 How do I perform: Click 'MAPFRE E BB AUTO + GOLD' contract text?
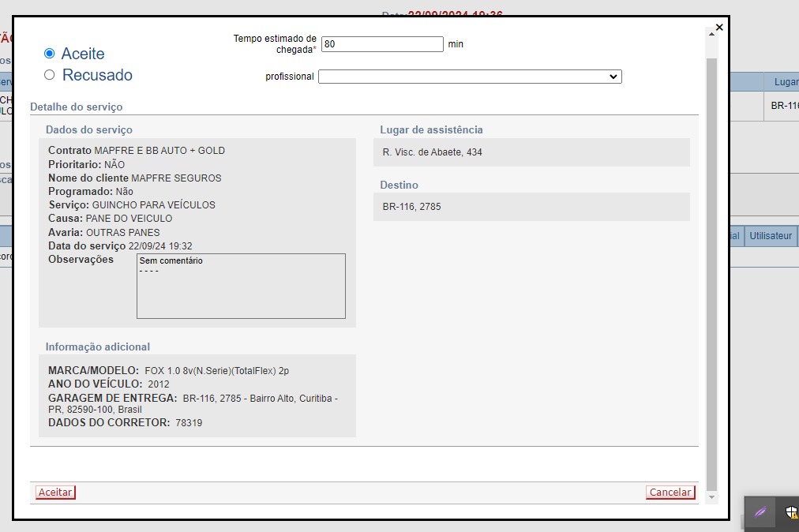pos(159,150)
